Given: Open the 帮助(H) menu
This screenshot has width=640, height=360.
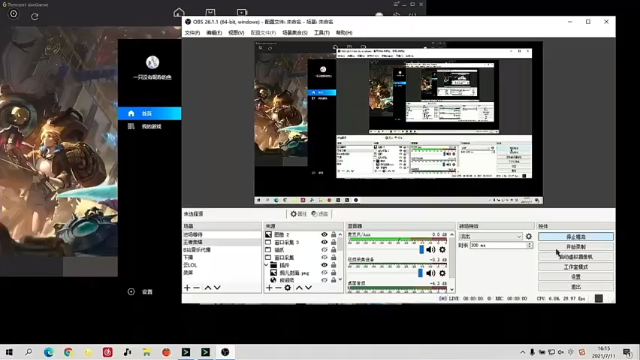Looking at the screenshot, I should (344, 33).
